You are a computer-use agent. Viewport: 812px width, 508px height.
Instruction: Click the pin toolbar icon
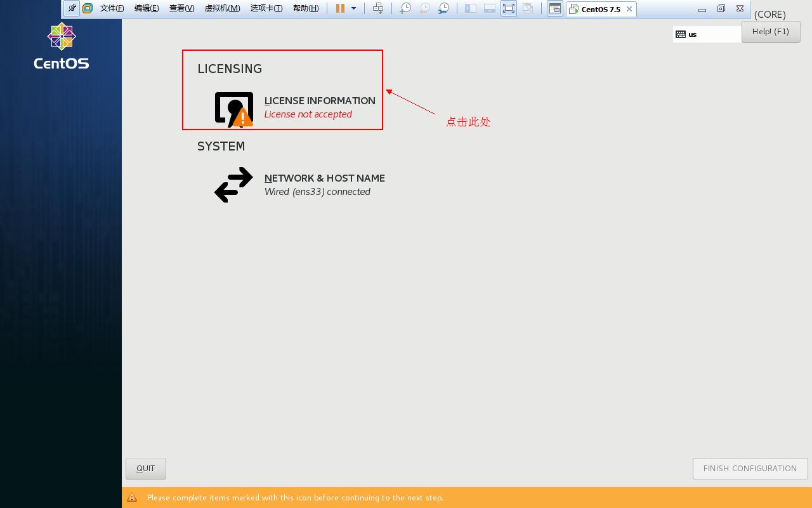(72, 8)
